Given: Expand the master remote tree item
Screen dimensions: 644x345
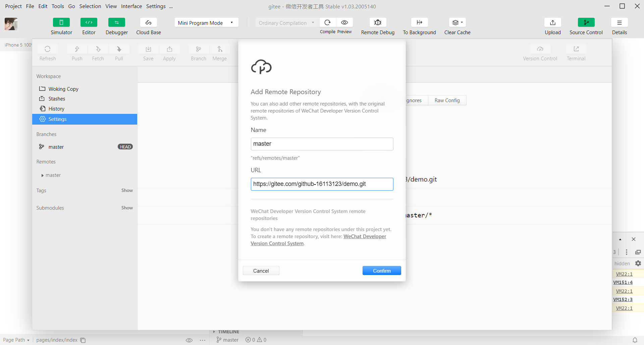Looking at the screenshot, I should point(43,176).
